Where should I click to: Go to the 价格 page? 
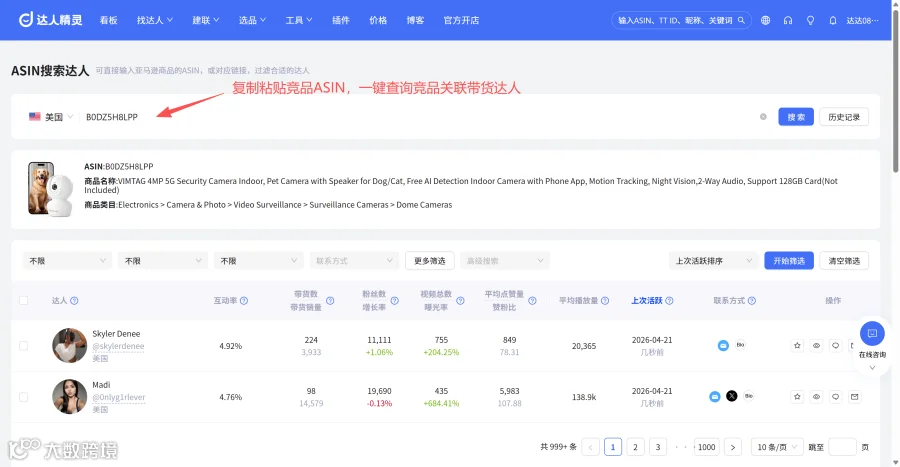[378, 20]
